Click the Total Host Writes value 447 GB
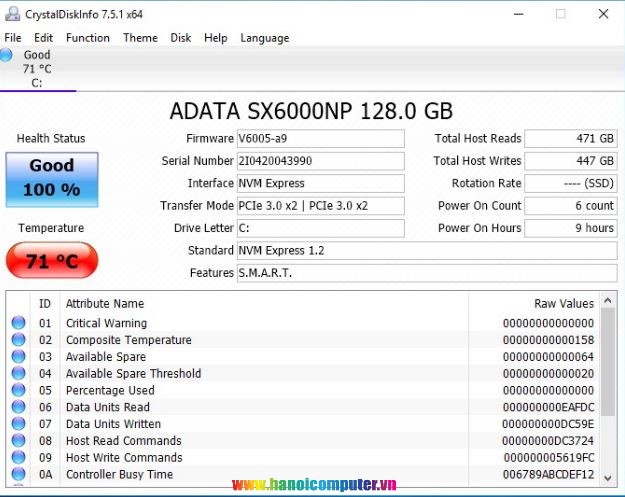Viewport: 625px width, 497px height. point(571,161)
